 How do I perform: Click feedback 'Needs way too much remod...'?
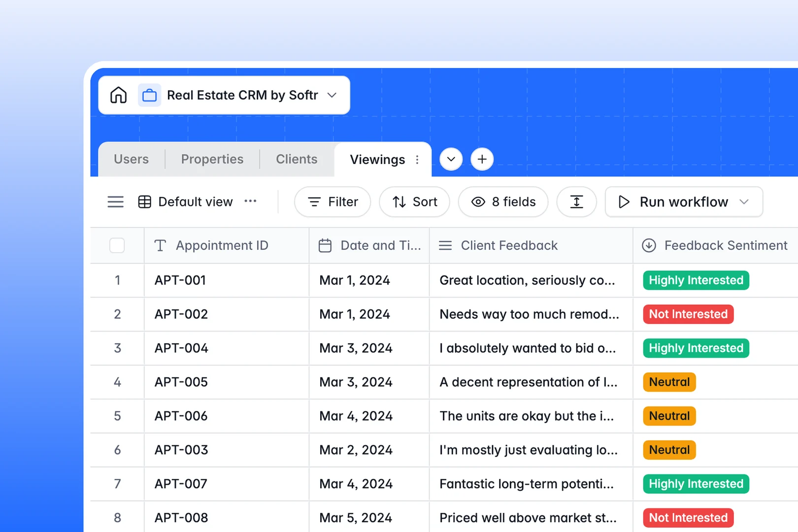(x=531, y=314)
